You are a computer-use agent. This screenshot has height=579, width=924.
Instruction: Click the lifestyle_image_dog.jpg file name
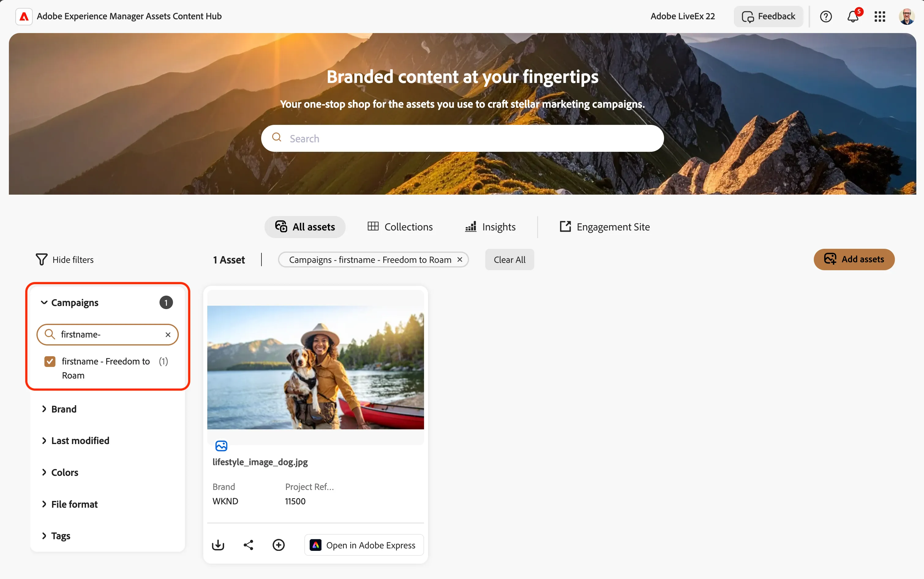point(260,462)
